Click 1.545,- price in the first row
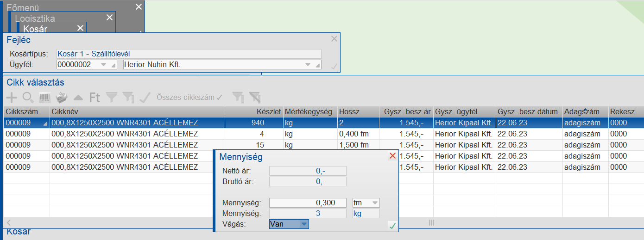This screenshot has height=240, width=644. 406,123
